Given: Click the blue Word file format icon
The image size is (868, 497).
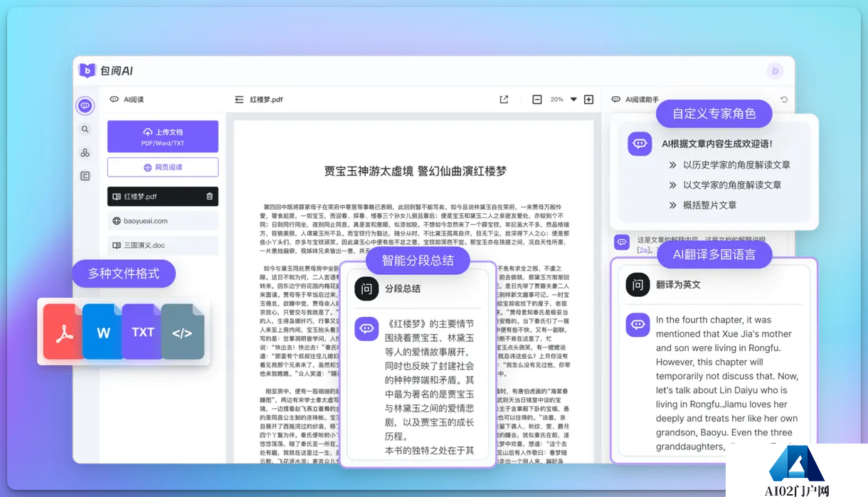Looking at the screenshot, I should click(103, 332).
